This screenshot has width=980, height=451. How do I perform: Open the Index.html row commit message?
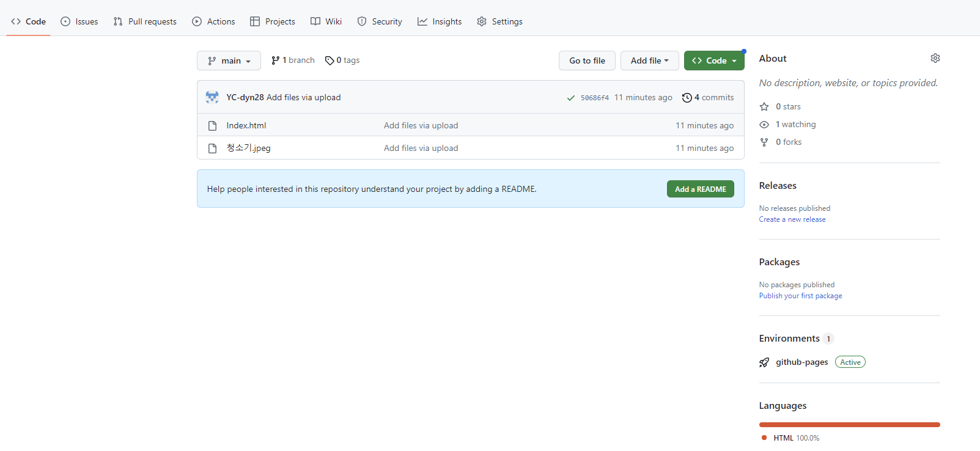(421, 125)
